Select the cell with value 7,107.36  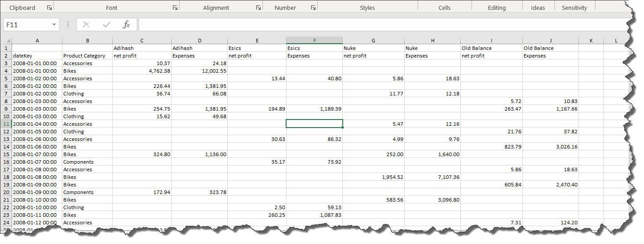(x=432, y=177)
